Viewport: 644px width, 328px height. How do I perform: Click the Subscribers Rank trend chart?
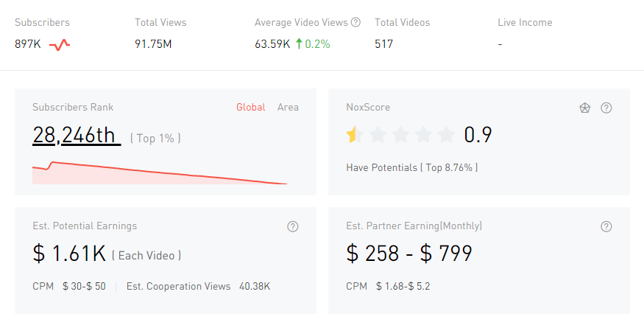159,173
